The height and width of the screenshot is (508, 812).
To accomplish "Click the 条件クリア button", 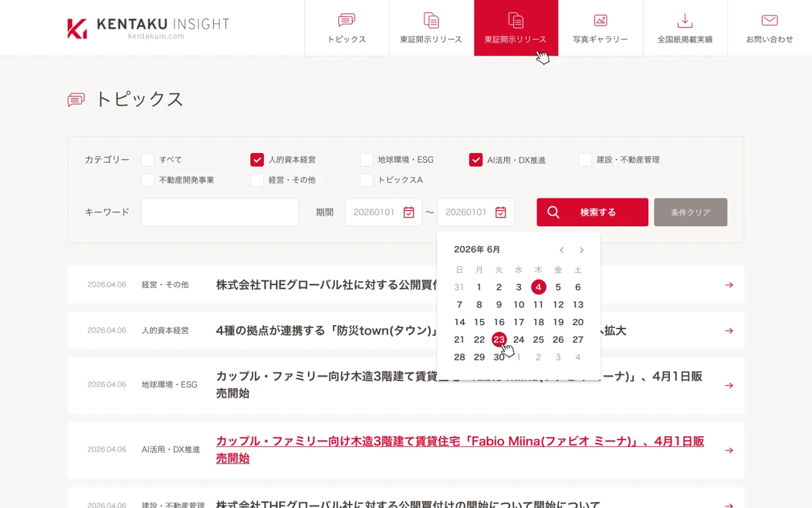I will click(x=691, y=212).
